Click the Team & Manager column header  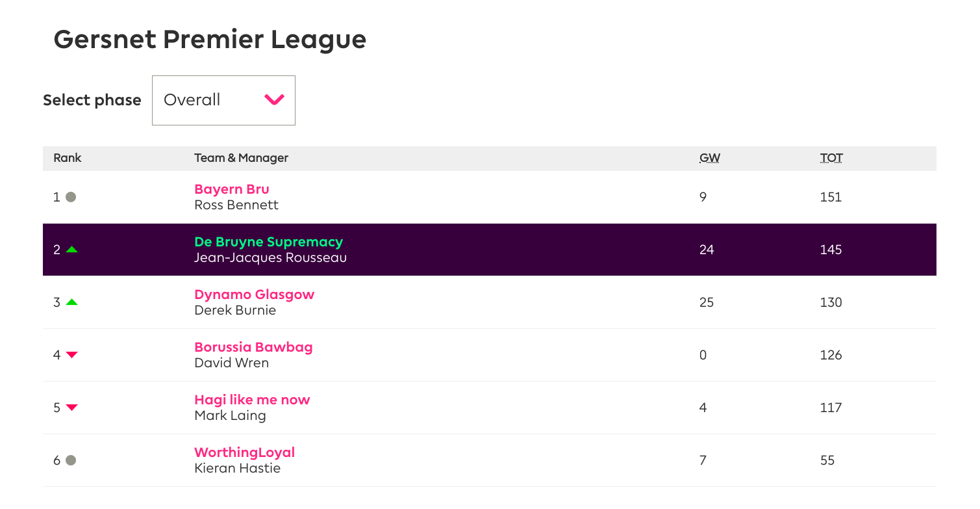(242, 158)
